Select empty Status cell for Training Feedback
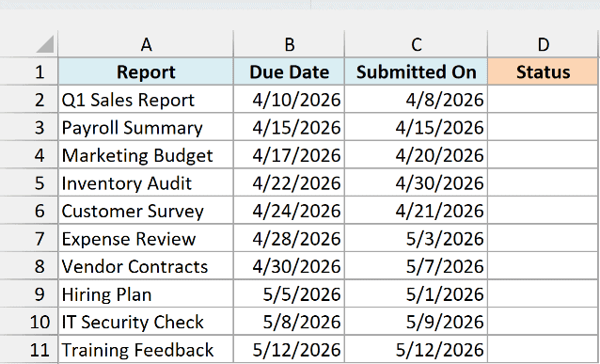The height and width of the screenshot is (364, 600). (543, 350)
